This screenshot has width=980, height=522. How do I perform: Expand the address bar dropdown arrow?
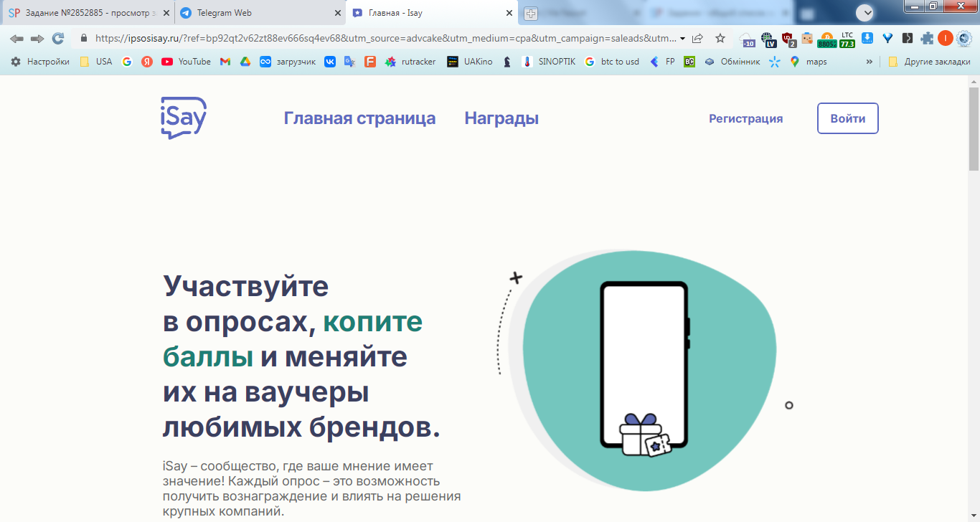682,39
